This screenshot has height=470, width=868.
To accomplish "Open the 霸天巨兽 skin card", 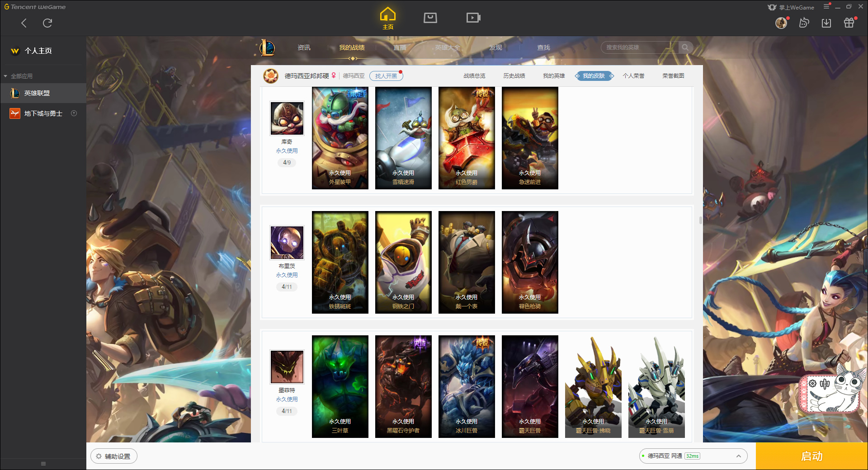I will tap(530, 386).
